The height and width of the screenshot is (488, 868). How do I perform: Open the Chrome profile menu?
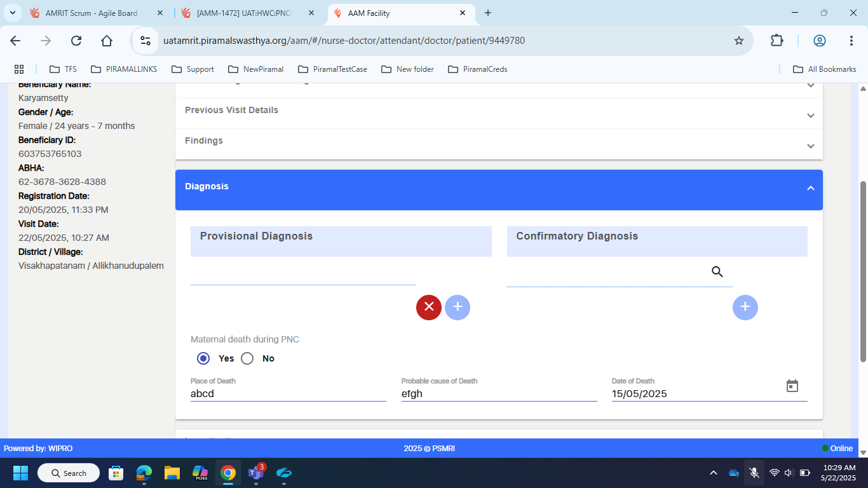pos(820,41)
